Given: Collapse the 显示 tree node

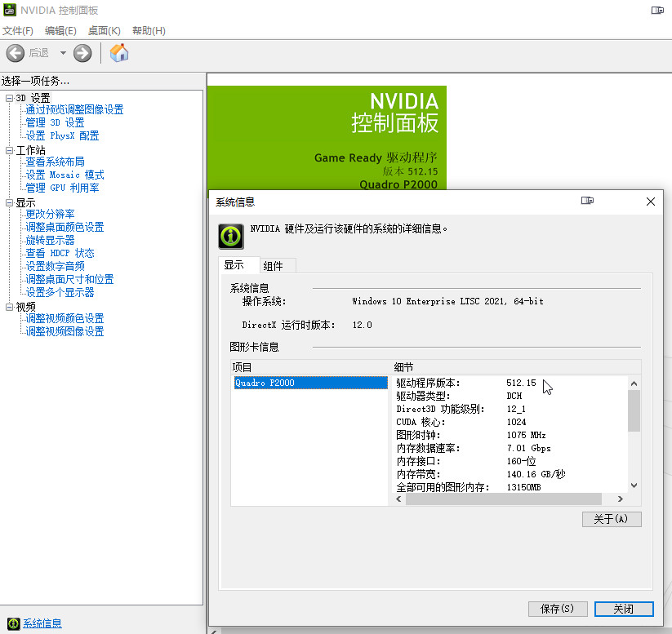Looking at the screenshot, I should 9,202.
